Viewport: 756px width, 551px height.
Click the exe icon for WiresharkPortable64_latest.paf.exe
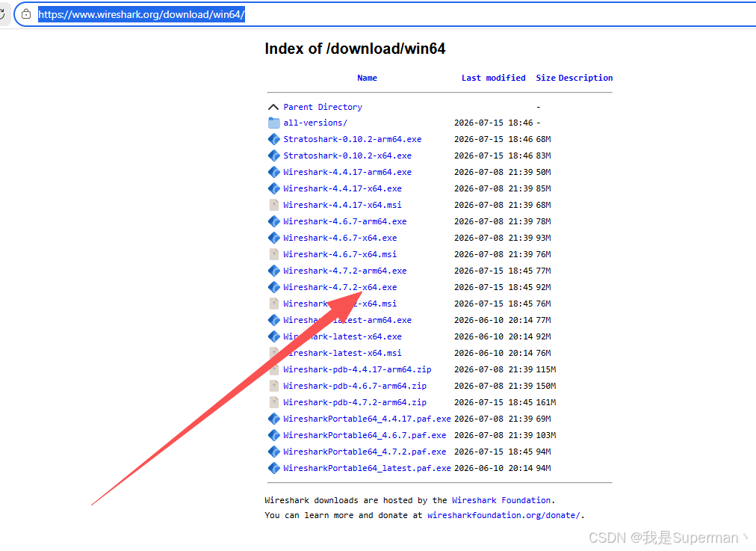[274, 468]
